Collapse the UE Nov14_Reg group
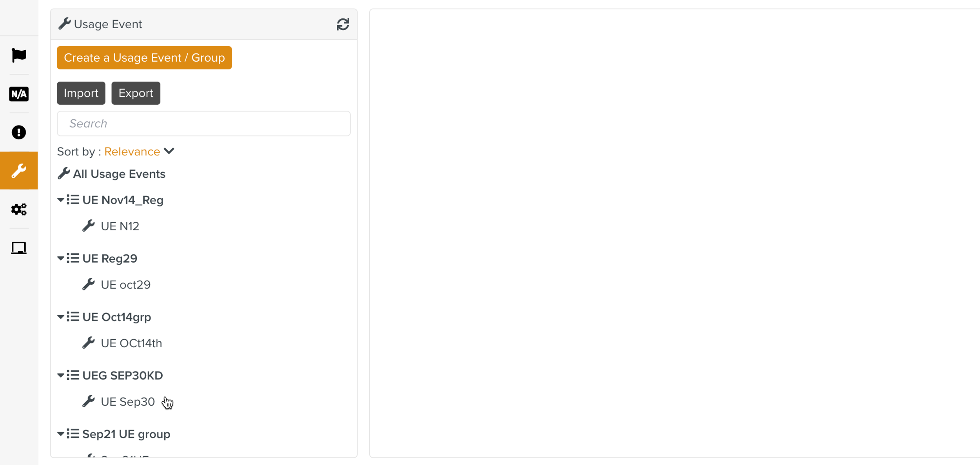 [61, 200]
